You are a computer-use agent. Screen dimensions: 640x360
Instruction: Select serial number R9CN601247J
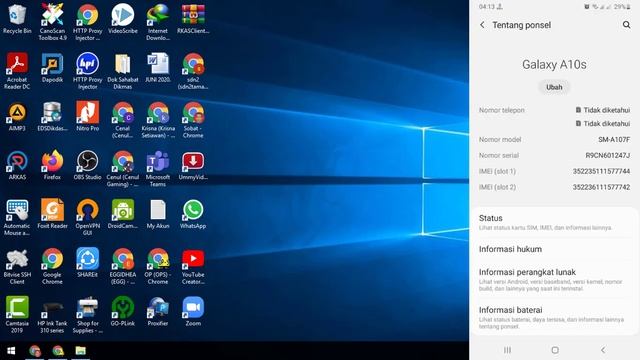pos(607,156)
